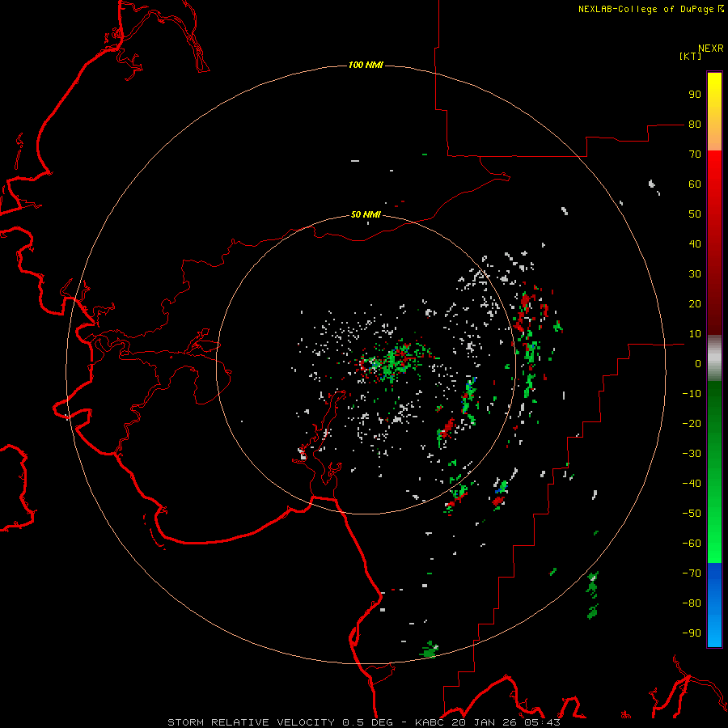Click the -60 value on the color scale
The width and height of the screenshot is (728, 728).
pyautogui.click(x=692, y=544)
